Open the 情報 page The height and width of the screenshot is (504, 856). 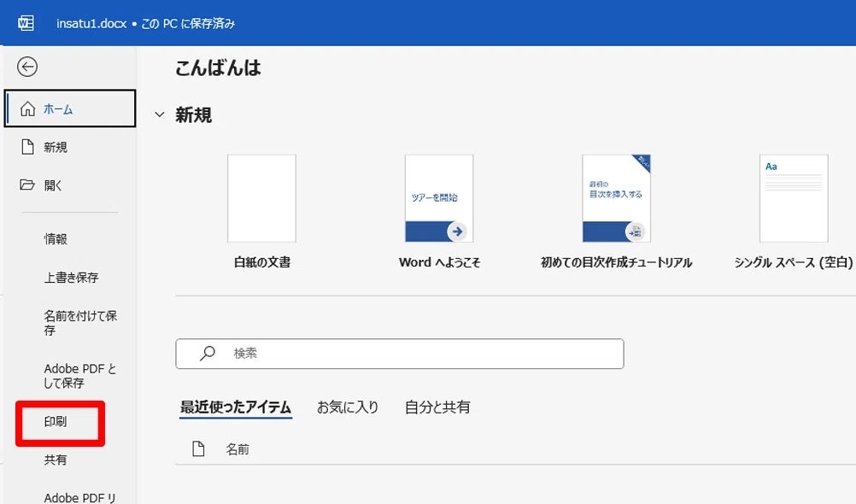tap(56, 239)
